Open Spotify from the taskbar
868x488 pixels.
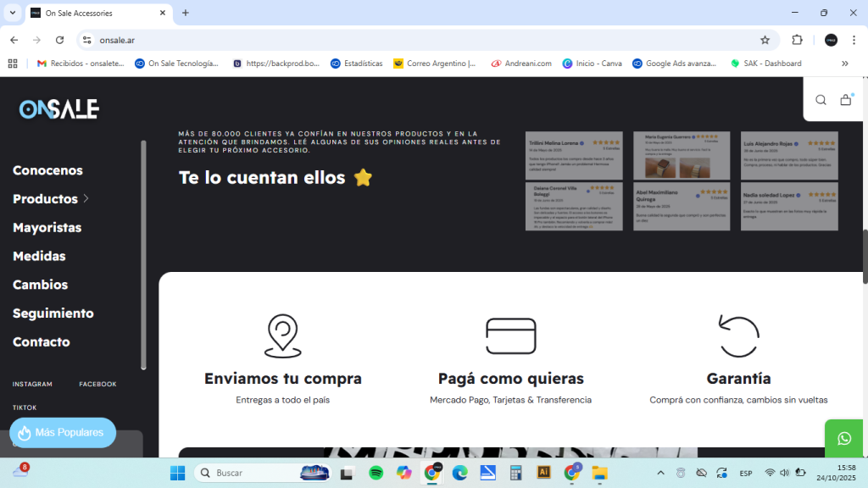point(375,473)
